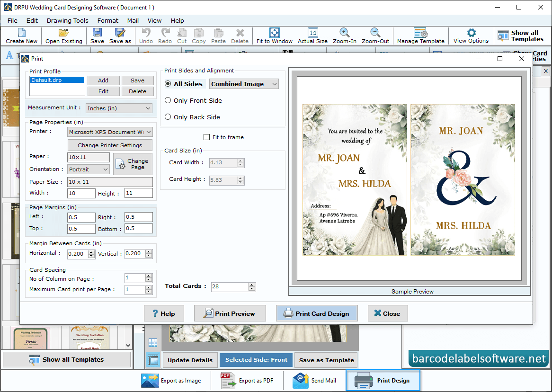
Task: Click the grid view icon beside canvas
Action: (153, 343)
